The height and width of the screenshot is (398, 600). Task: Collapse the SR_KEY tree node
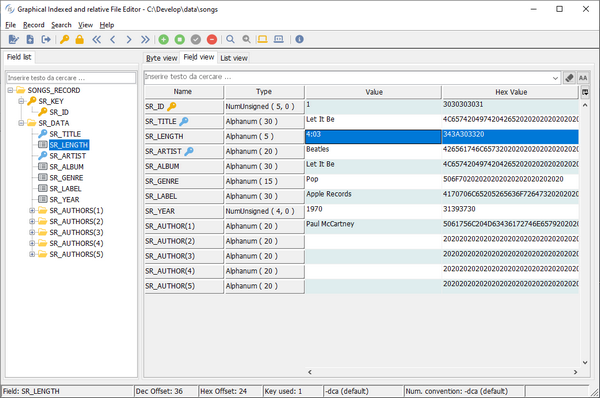[21, 101]
